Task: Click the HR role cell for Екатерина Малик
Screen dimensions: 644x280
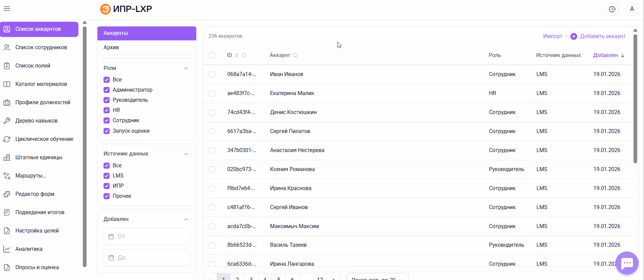Action: pyautogui.click(x=493, y=93)
